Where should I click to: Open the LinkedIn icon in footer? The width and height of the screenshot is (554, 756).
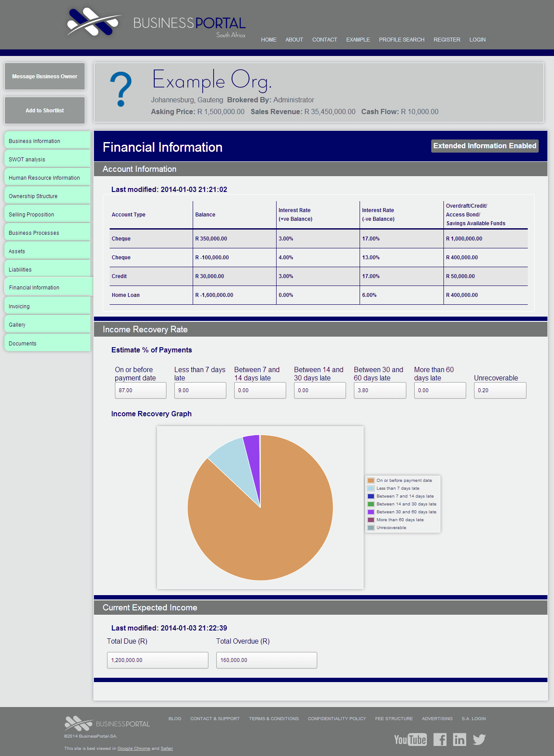pyautogui.click(x=460, y=739)
